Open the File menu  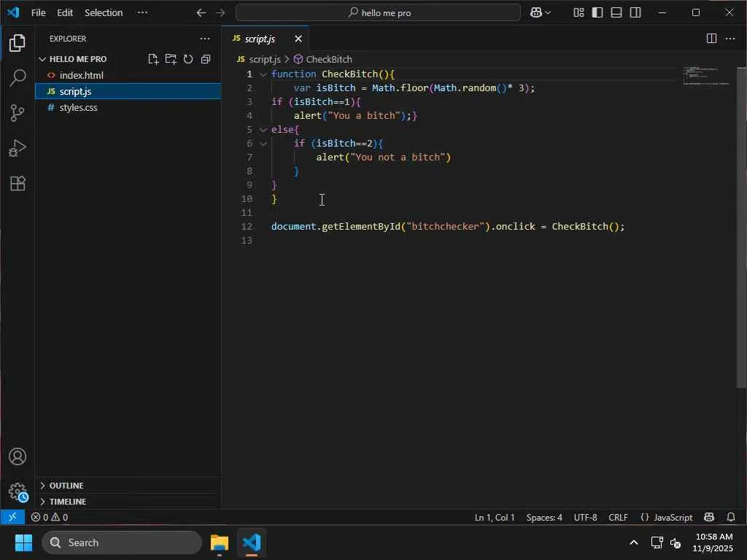pyautogui.click(x=38, y=12)
